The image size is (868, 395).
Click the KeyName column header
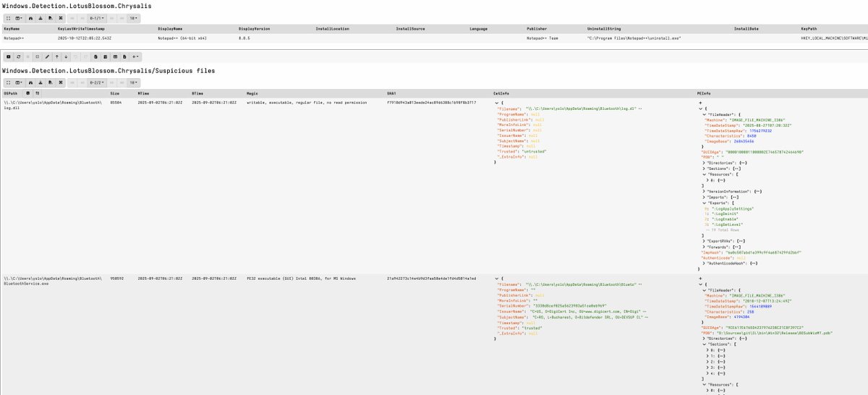(12, 29)
